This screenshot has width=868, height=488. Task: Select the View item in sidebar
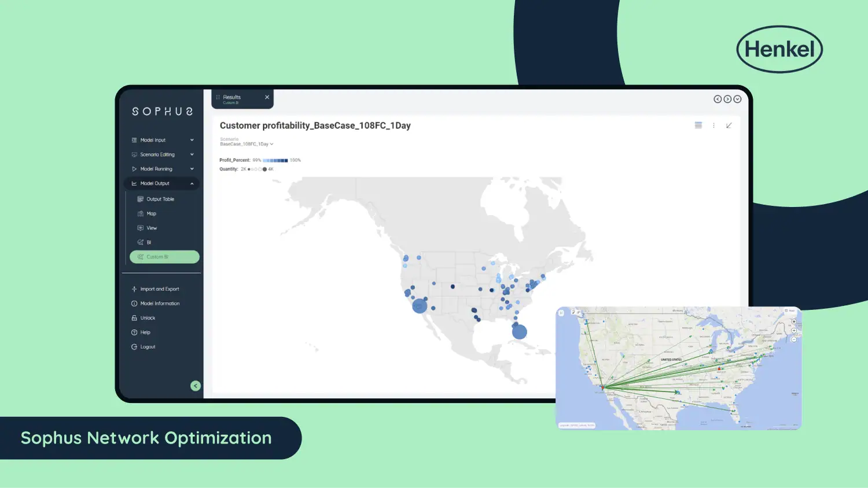pyautogui.click(x=151, y=228)
